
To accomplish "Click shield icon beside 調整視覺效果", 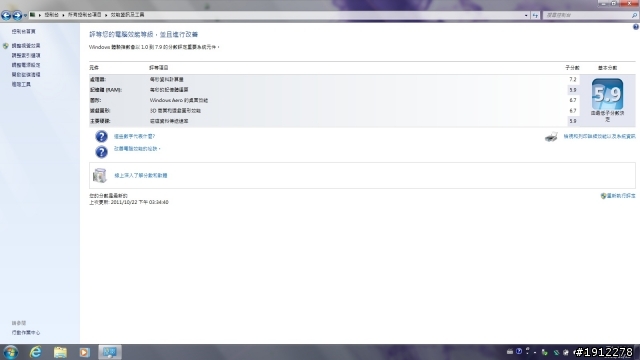I will click(6, 46).
